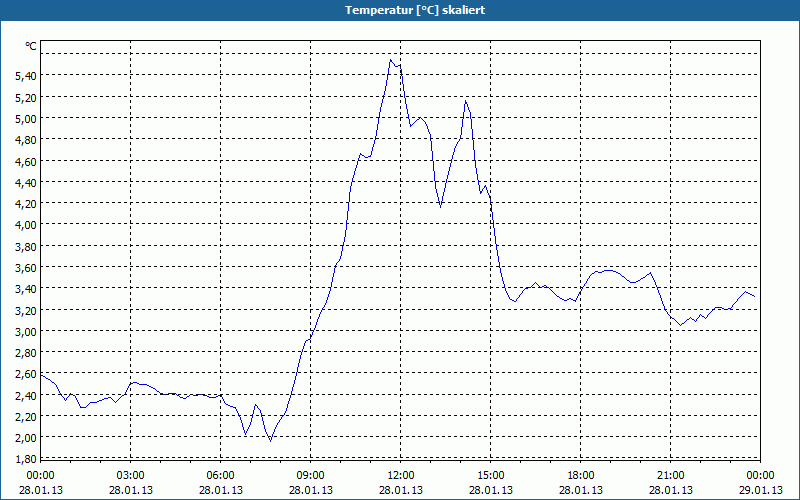Image resolution: width=800 pixels, height=500 pixels.
Task: Click the 28.01.13 date under 18:00
Action: coord(581,490)
